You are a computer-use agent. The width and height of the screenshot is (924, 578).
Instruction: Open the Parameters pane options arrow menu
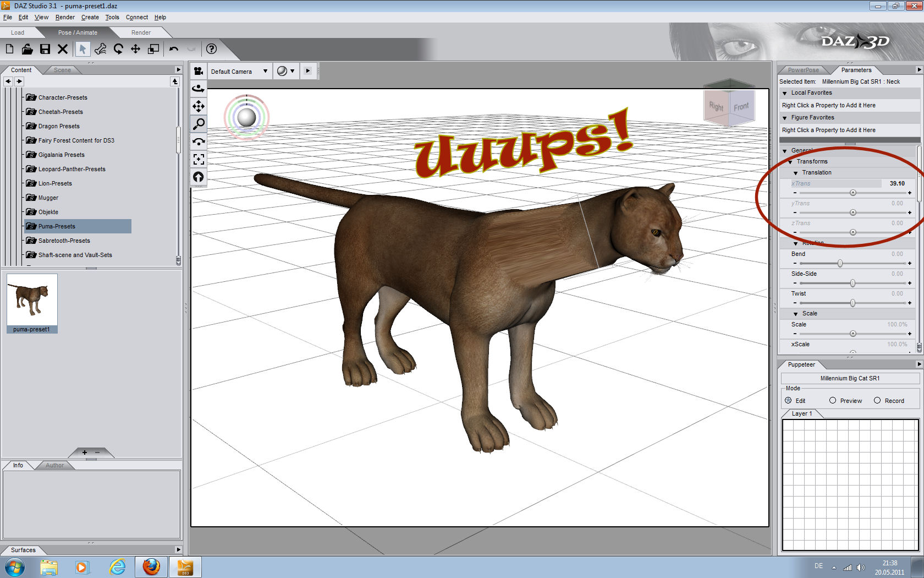point(919,70)
